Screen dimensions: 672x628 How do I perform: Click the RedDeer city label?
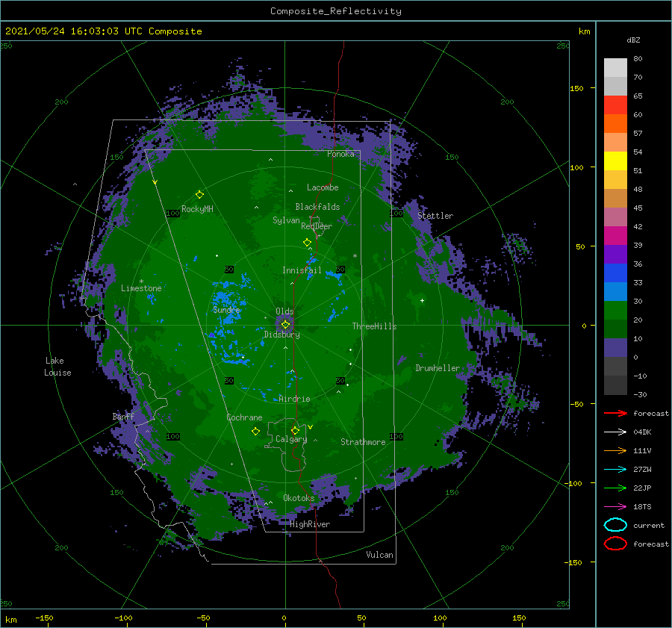click(317, 226)
